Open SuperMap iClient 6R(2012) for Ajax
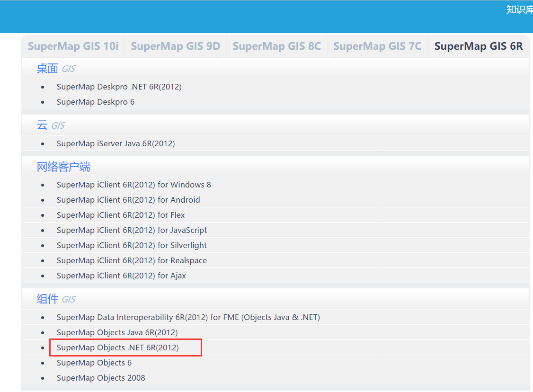This screenshot has height=392, width=533. pos(121,276)
